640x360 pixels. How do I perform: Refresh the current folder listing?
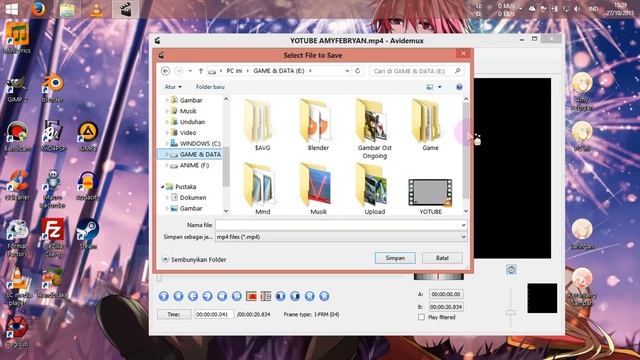(x=358, y=71)
